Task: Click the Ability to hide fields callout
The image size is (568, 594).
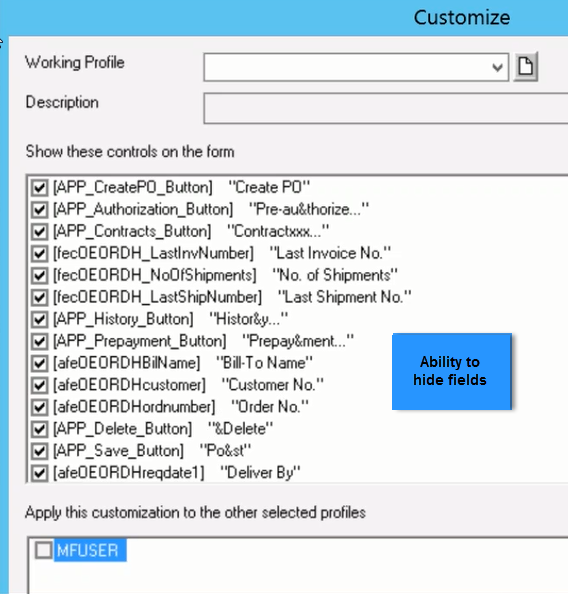Action: (452, 371)
